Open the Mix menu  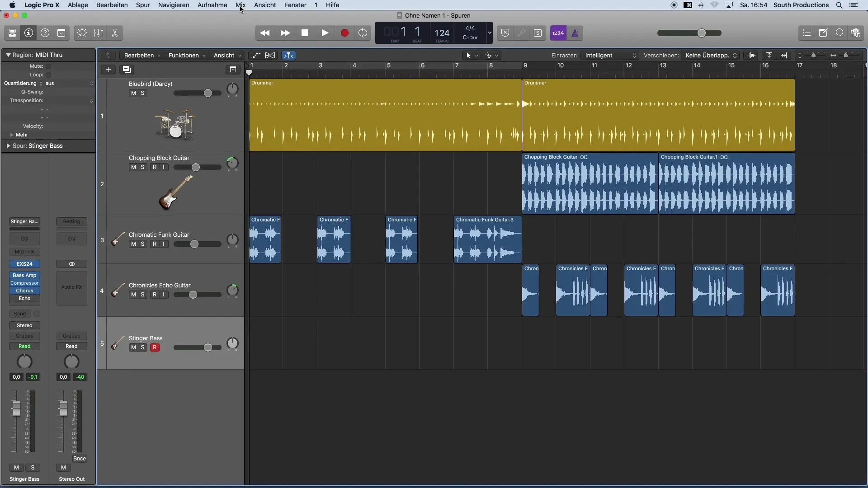[241, 5]
